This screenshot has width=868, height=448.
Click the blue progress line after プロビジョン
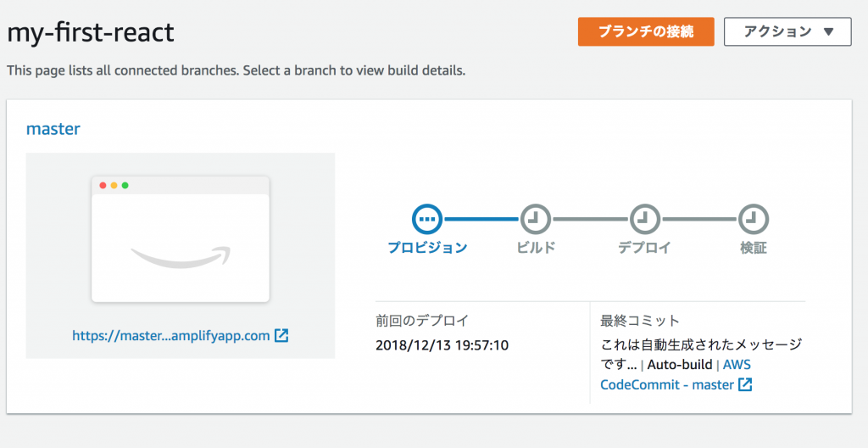481,219
